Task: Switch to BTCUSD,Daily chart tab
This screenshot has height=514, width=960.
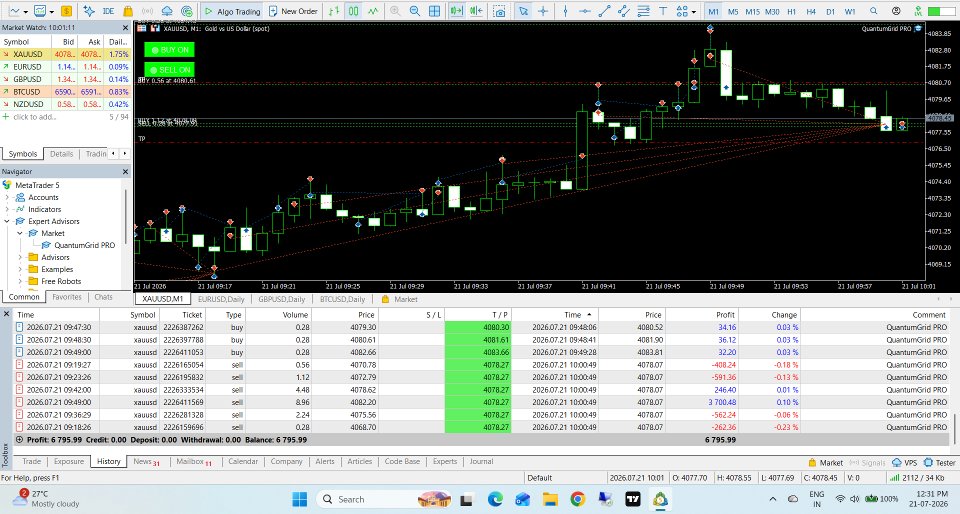Action: 342,299
